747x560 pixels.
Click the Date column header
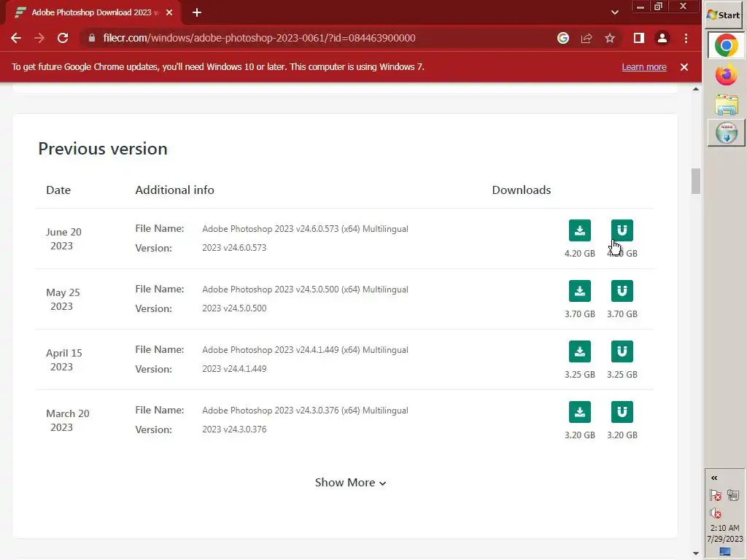pos(58,190)
